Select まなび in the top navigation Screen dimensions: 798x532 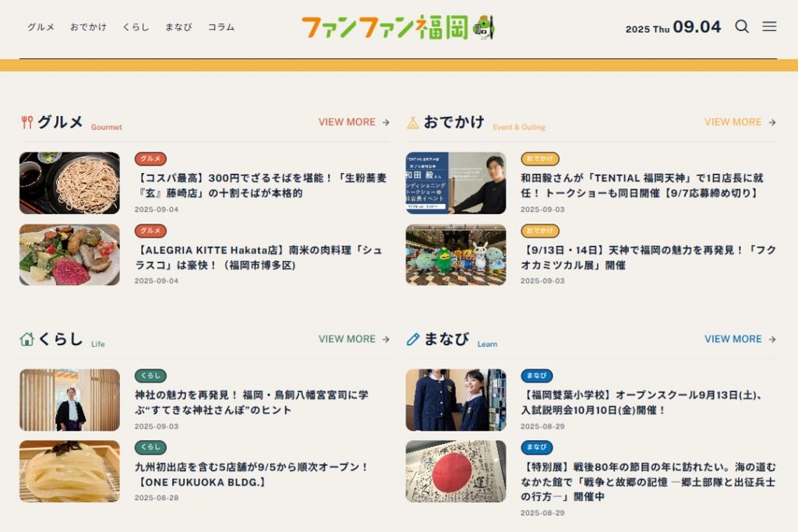pos(178,27)
